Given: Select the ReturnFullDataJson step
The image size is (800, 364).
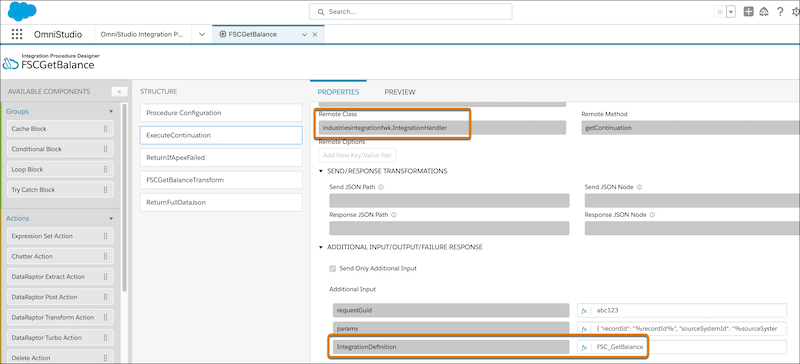Looking at the screenshot, I should click(x=221, y=203).
